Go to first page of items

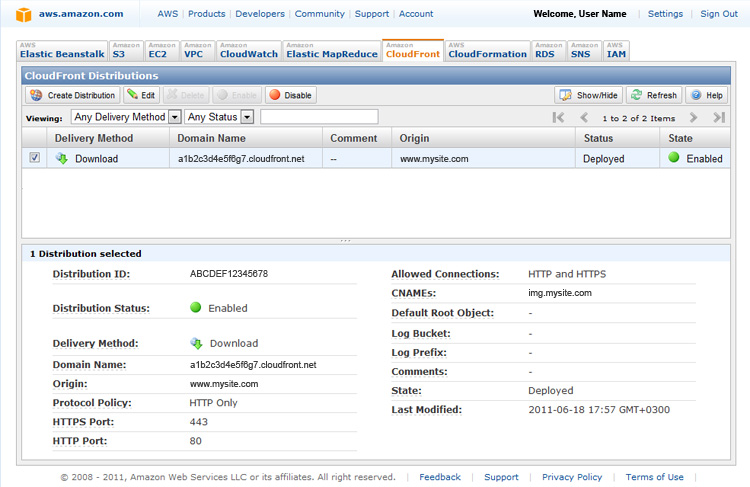click(558, 117)
